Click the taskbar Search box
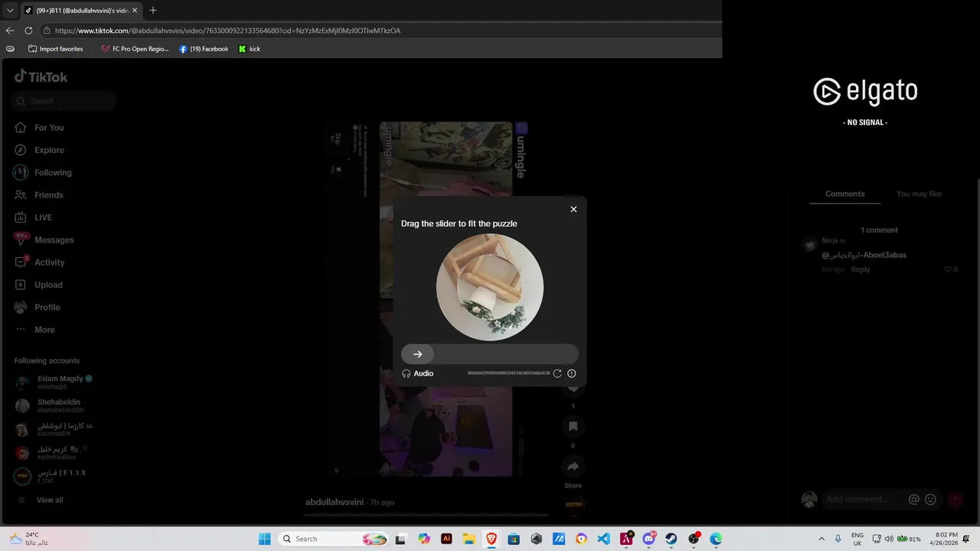 click(x=332, y=539)
